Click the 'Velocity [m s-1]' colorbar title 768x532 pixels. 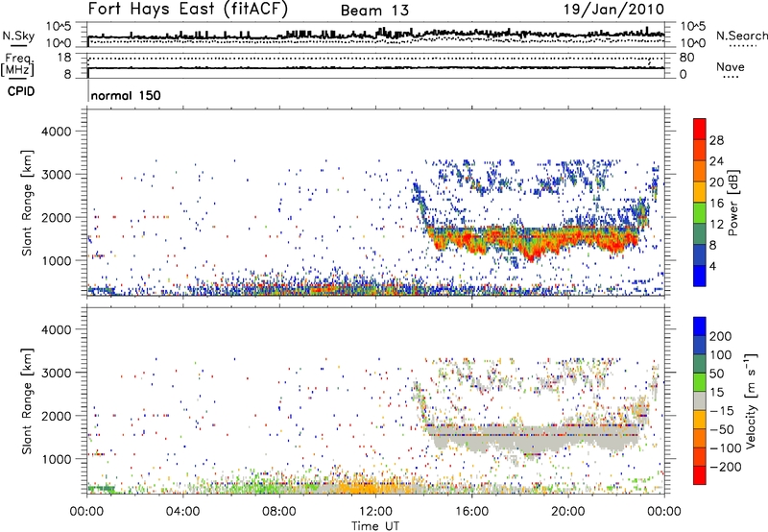(x=750, y=400)
